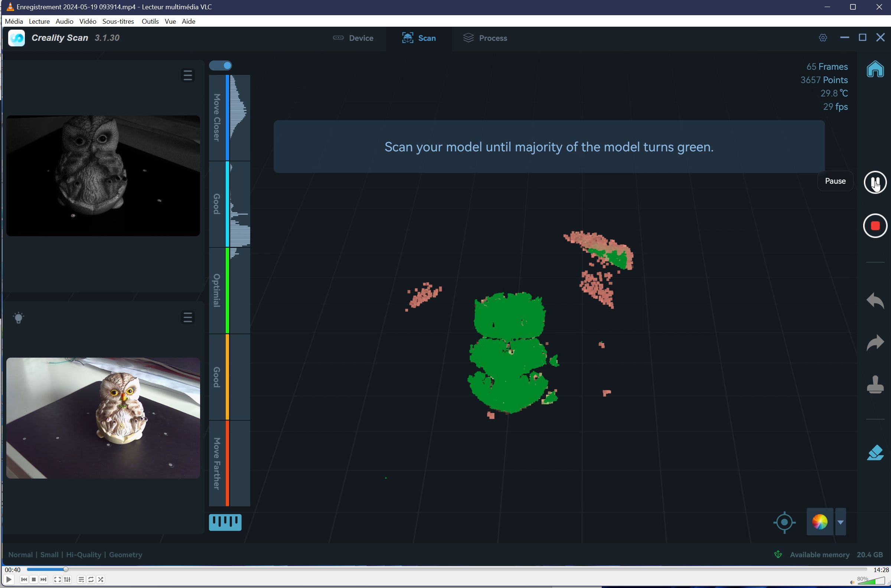Click the lightbulb icon above RGB preview
Viewport: 891px width, 588px height.
(x=19, y=318)
